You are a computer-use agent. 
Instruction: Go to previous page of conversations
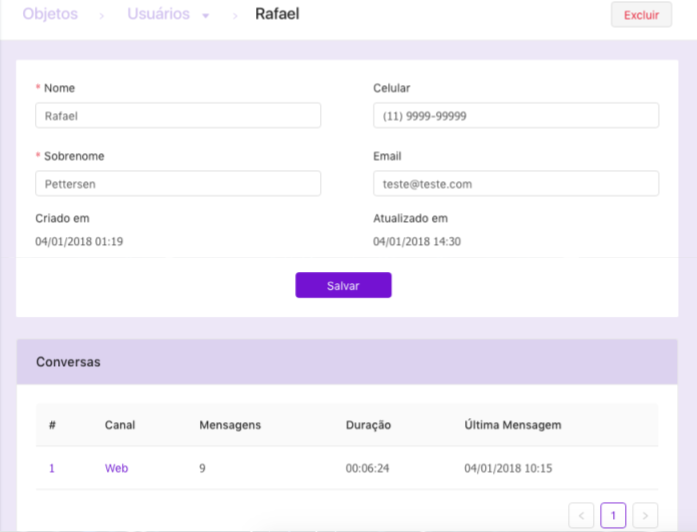(x=581, y=515)
